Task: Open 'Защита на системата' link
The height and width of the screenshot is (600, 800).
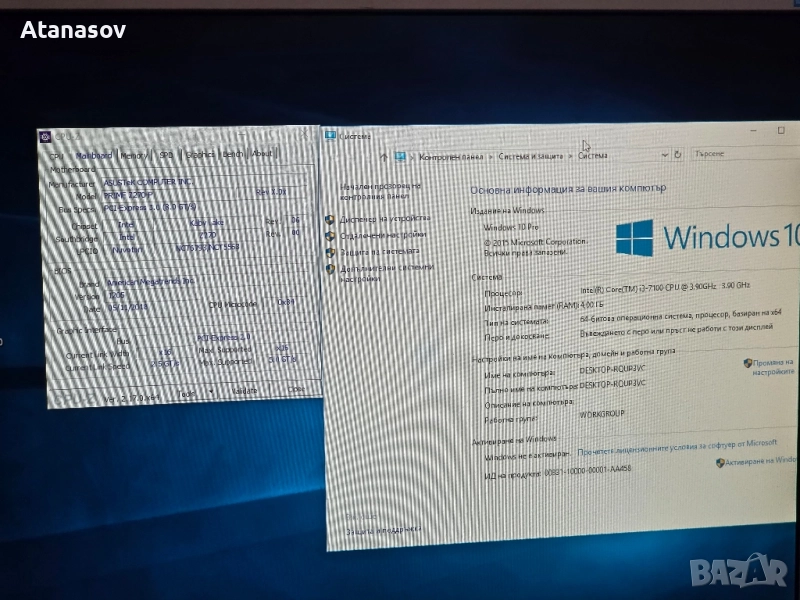Action: pyautogui.click(x=379, y=250)
